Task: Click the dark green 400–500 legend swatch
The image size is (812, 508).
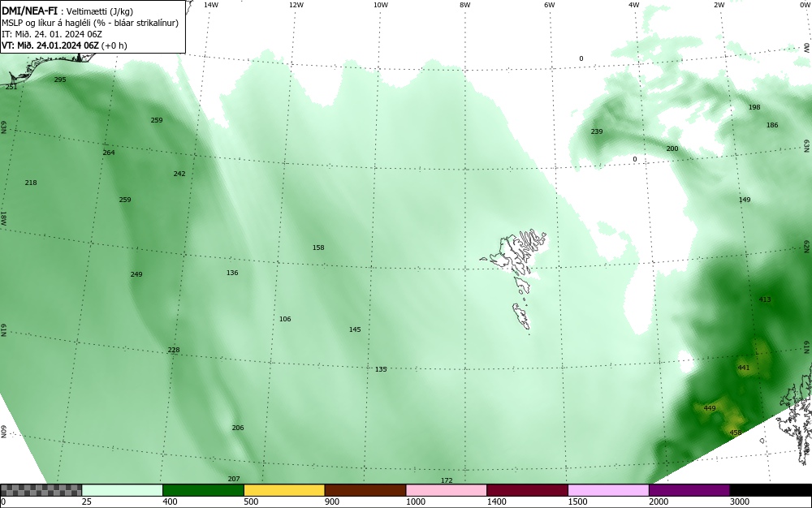Action: point(203,490)
